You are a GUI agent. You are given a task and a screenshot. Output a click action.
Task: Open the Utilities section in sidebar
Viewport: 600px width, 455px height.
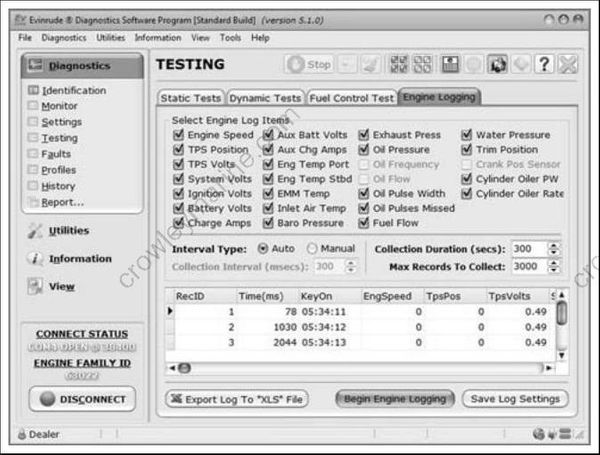tap(68, 231)
